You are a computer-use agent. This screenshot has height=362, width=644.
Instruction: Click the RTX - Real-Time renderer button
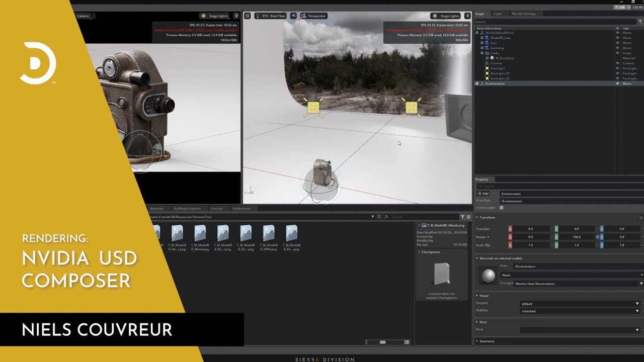271,16
